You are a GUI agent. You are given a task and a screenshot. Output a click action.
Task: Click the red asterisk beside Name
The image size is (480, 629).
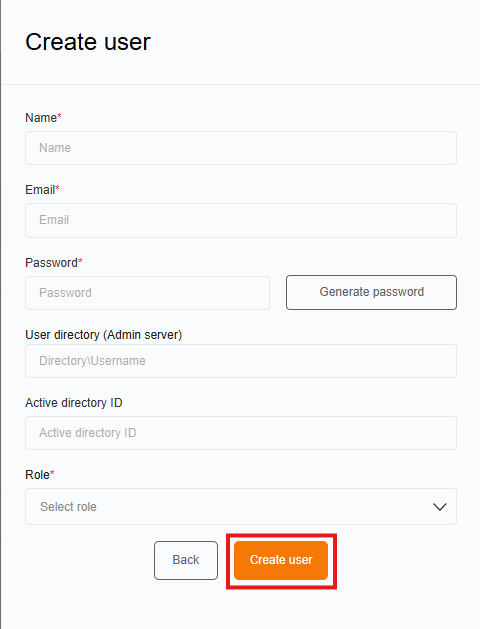click(x=59, y=116)
